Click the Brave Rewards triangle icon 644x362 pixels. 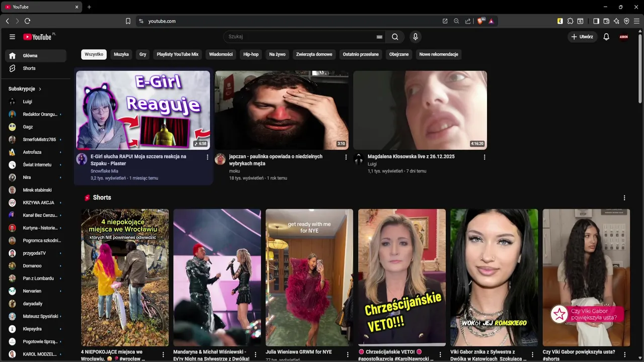491,21
